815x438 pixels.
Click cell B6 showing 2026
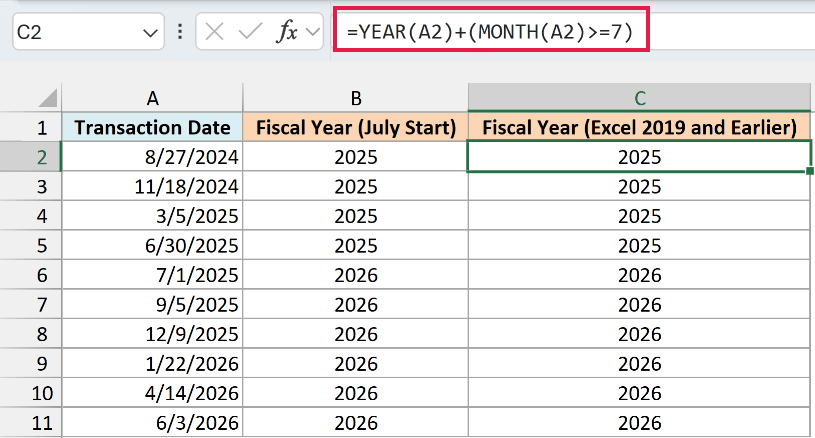[x=356, y=275]
